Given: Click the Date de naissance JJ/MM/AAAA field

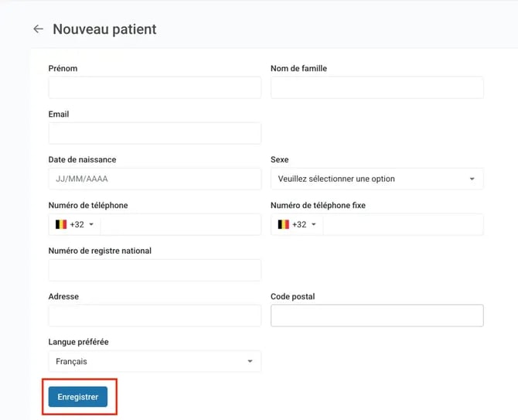Looking at the screenshot, I should tap(155, 179).
